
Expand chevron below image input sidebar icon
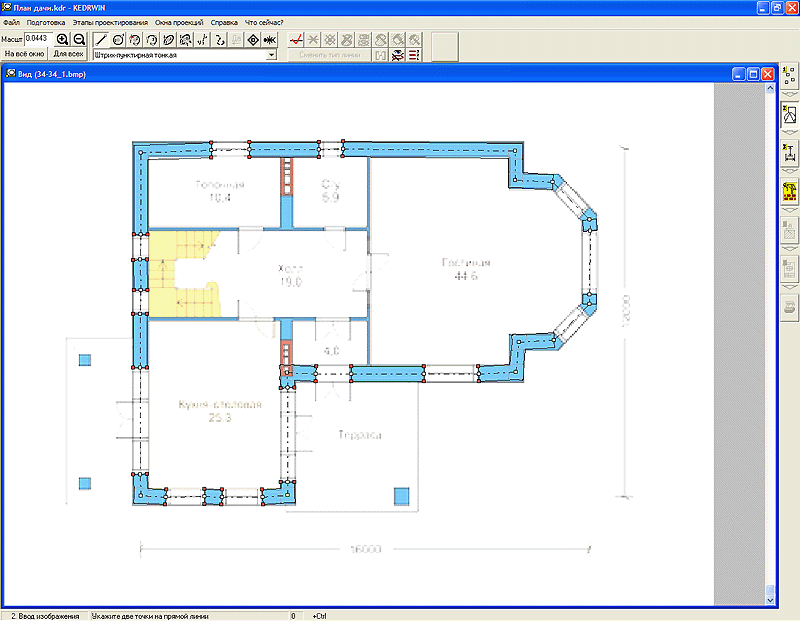789,133
